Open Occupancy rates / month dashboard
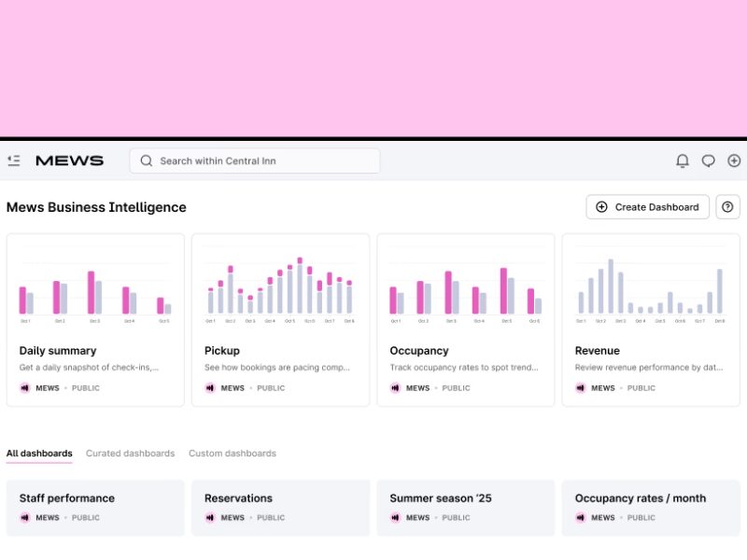The image size is (747, 560). [651, 507]
